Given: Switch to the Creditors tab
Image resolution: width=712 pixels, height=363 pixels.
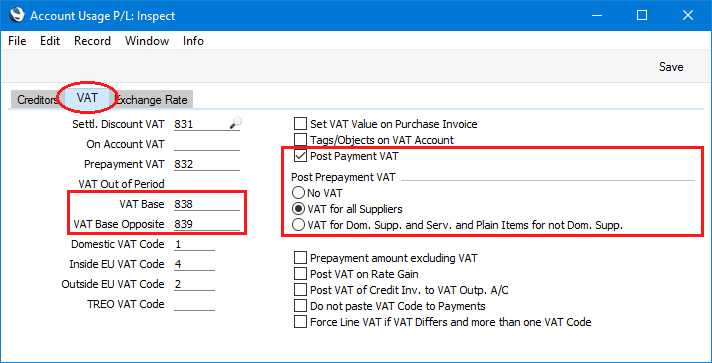Looking at the screenshot, I should [35, 100].
